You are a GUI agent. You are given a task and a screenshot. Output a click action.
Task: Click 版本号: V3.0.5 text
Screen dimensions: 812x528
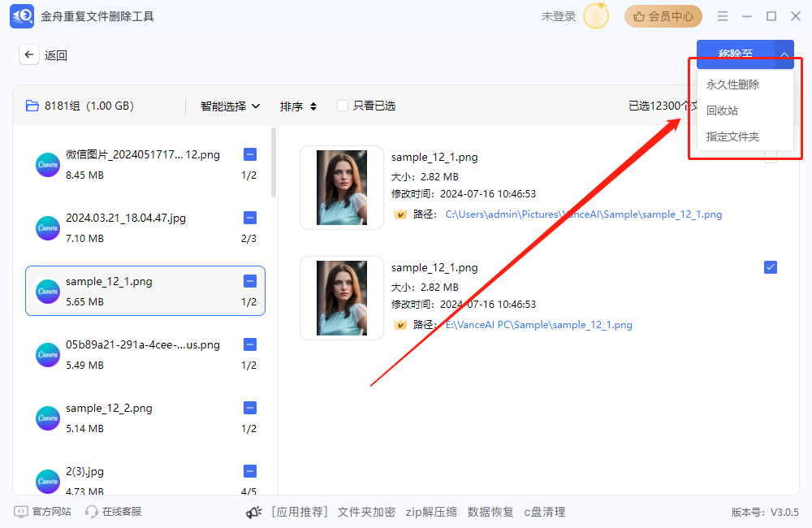[x=765, y=513]
